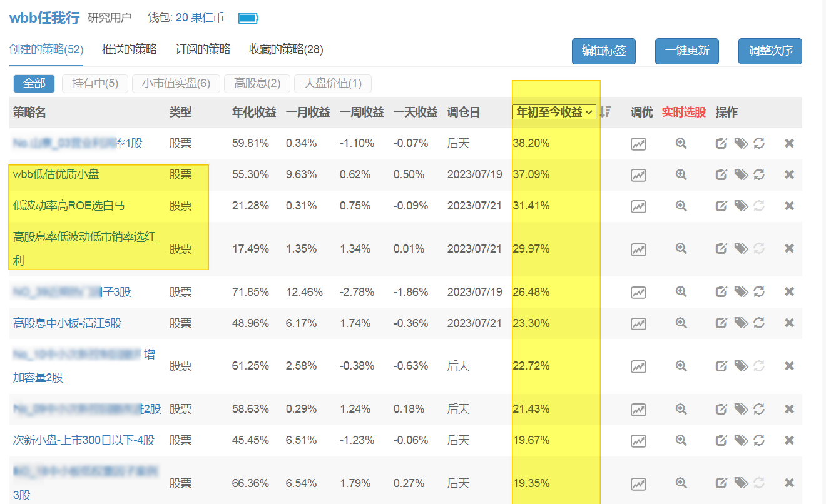Click real-time stock picking magnifier for 低波动率高ROE选白马
Screen dimensions: 826x504
click(681, 206)
